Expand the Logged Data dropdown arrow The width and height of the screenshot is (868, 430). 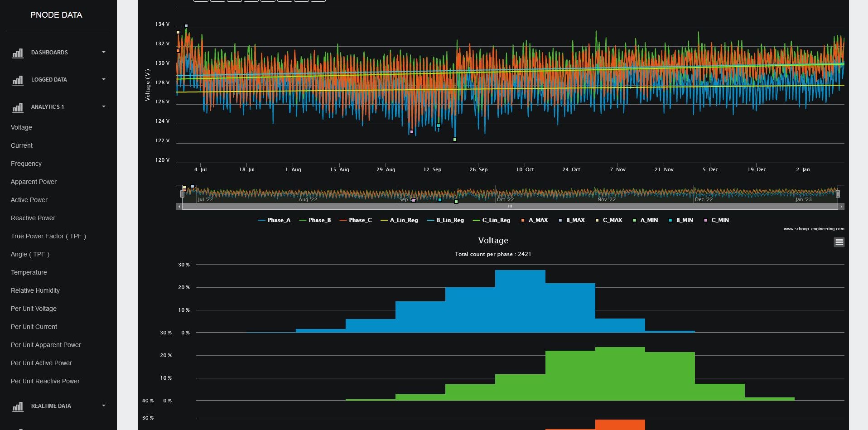tap(104, 80)
